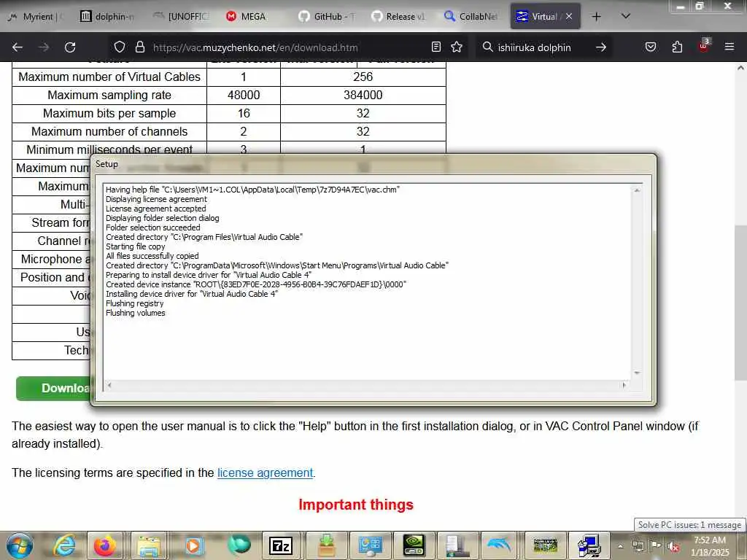Show site security padlock info
This screenshot has width=747, height=560.
coord(139,47)
